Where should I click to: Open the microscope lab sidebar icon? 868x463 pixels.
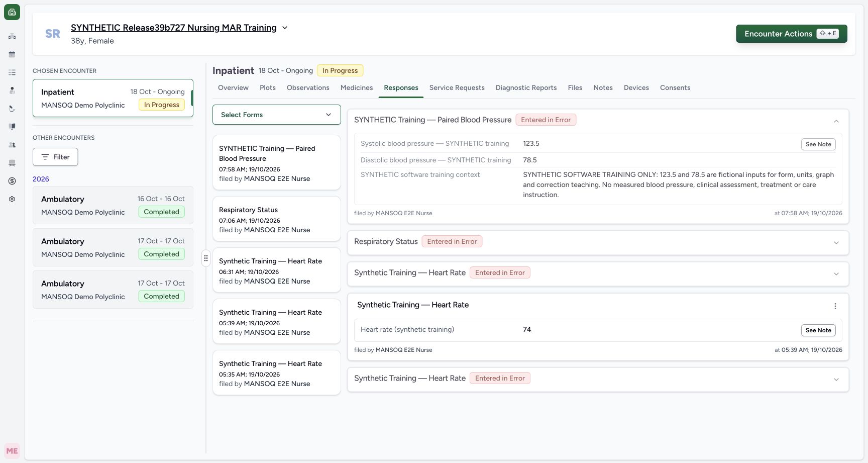pos(12,109)
